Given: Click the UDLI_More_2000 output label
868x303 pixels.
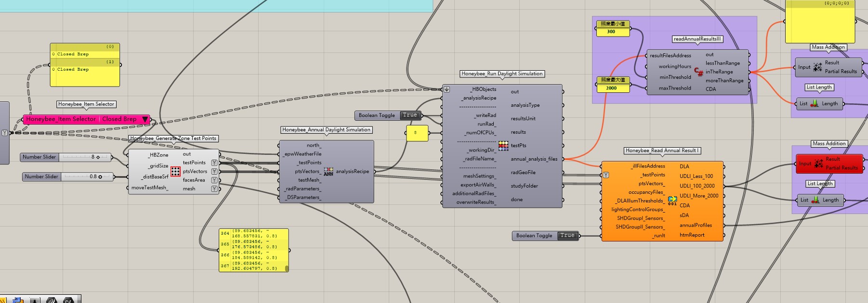Looking at the screenshot, I should click(699, 196).
